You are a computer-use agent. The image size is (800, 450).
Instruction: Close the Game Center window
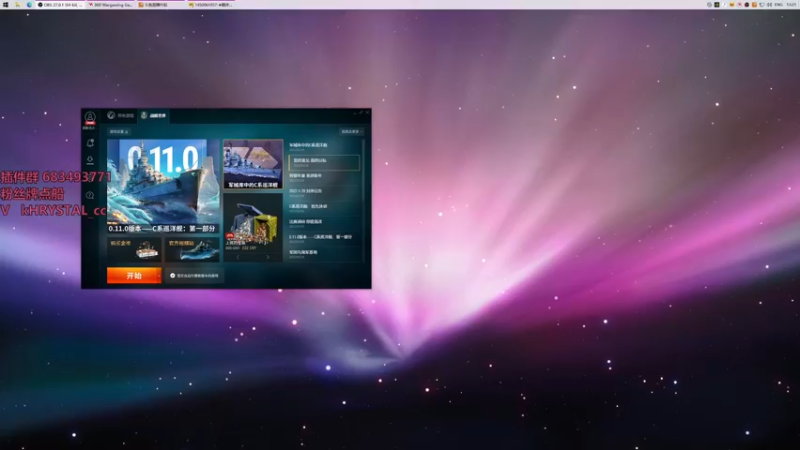point(367,113)
